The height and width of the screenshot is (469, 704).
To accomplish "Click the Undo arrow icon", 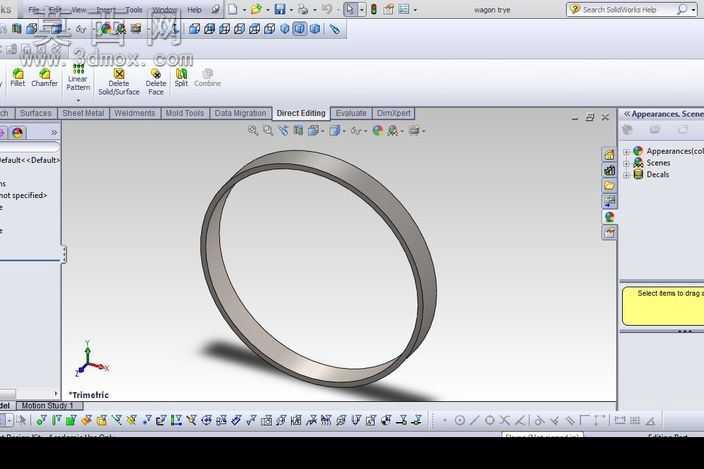I will 327,9.
